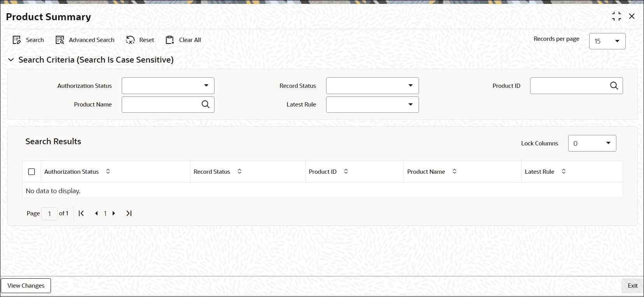This screenshot has height=297, width=644.
Task: Open the Authorization Status dropdown
Action: point(168,86)
